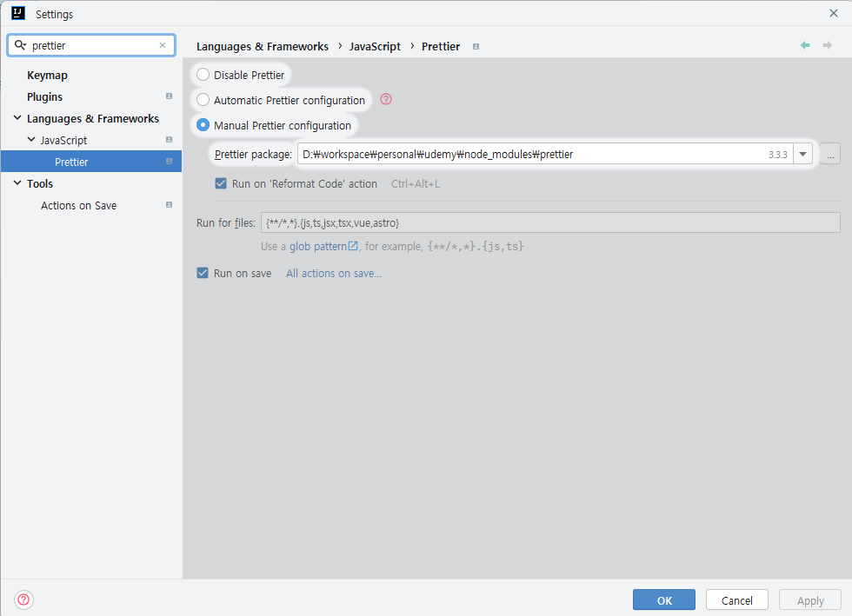Open the Plugins settings page
Viewport: 852px width, 616px height.
pyautogui.click(x=44, y=96)
